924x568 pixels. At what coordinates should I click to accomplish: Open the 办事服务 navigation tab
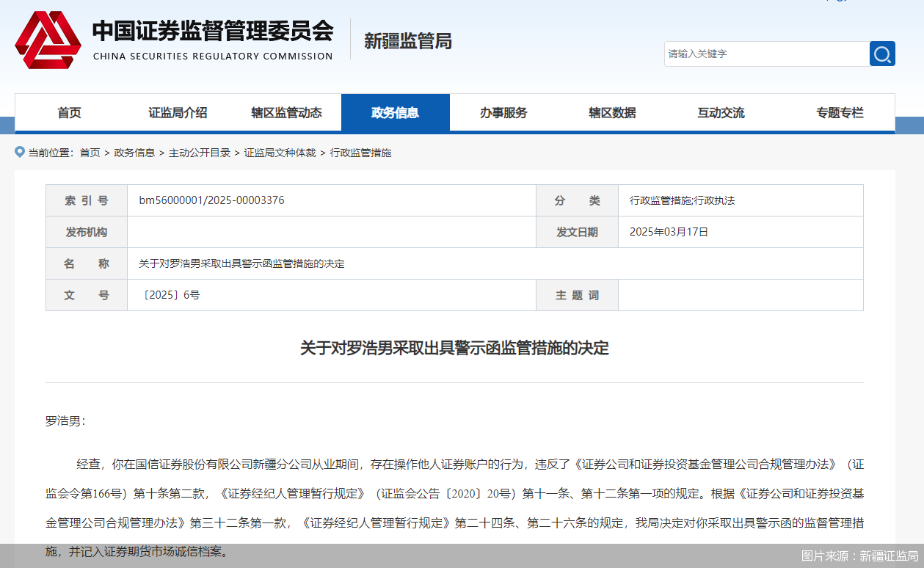pyautogui.click(x=503, y=112)
